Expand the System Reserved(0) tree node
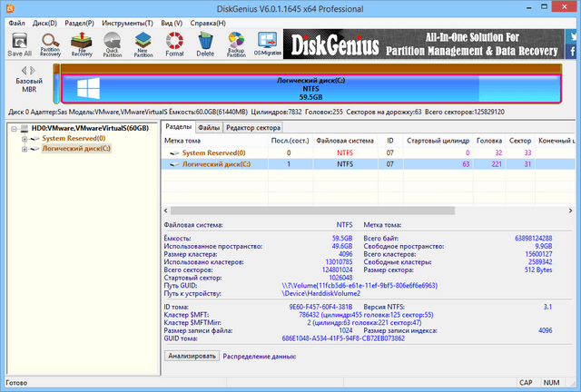The width and height of the screenshot is (581, 392). tap(24, 139)
